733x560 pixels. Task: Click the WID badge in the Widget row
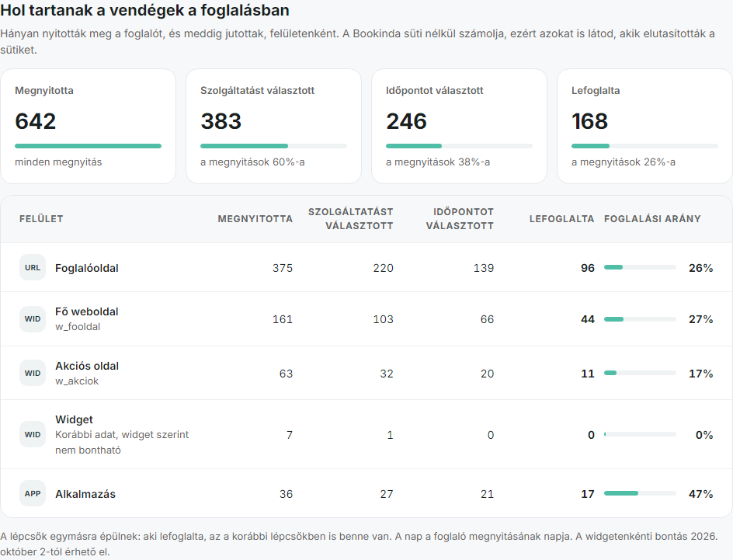pyautogui.click(x=33, y=434)
